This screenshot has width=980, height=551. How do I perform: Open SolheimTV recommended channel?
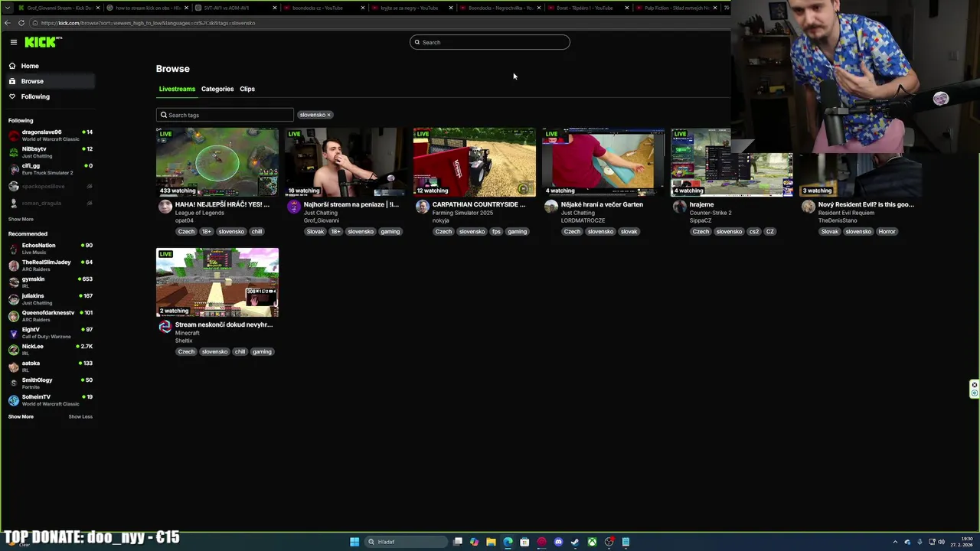point(51,400)
